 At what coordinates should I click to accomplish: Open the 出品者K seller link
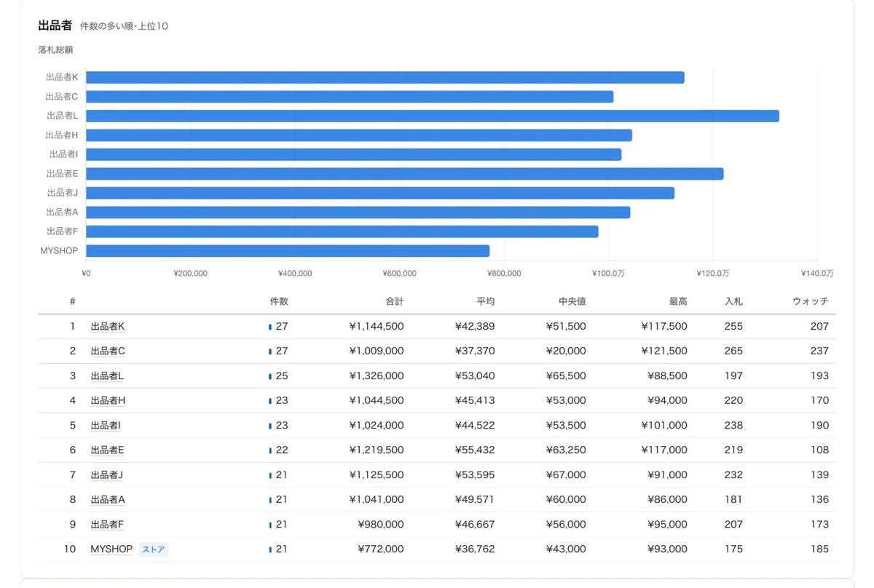click(108, 327)
